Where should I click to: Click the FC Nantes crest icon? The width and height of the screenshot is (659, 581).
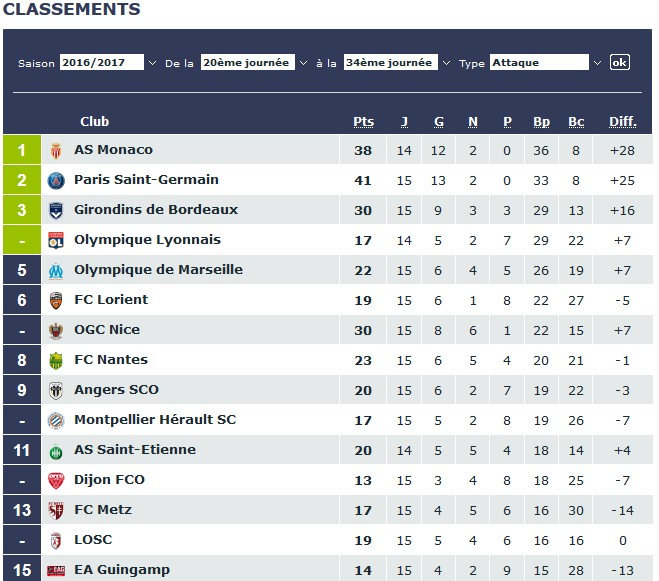pos(56,360)
